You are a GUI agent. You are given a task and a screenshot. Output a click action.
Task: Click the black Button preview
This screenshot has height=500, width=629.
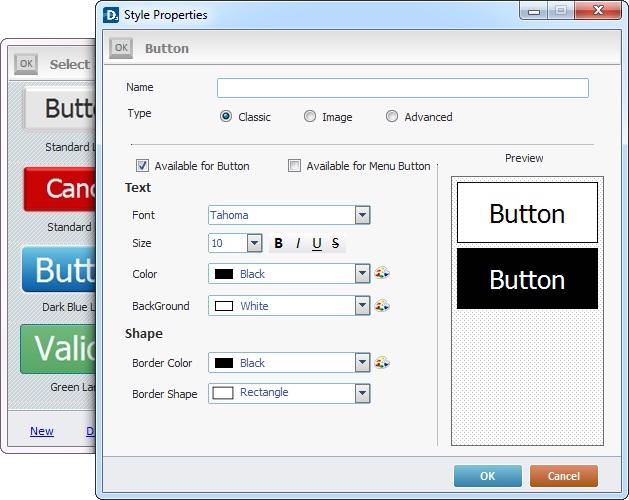tap(527, 278)
